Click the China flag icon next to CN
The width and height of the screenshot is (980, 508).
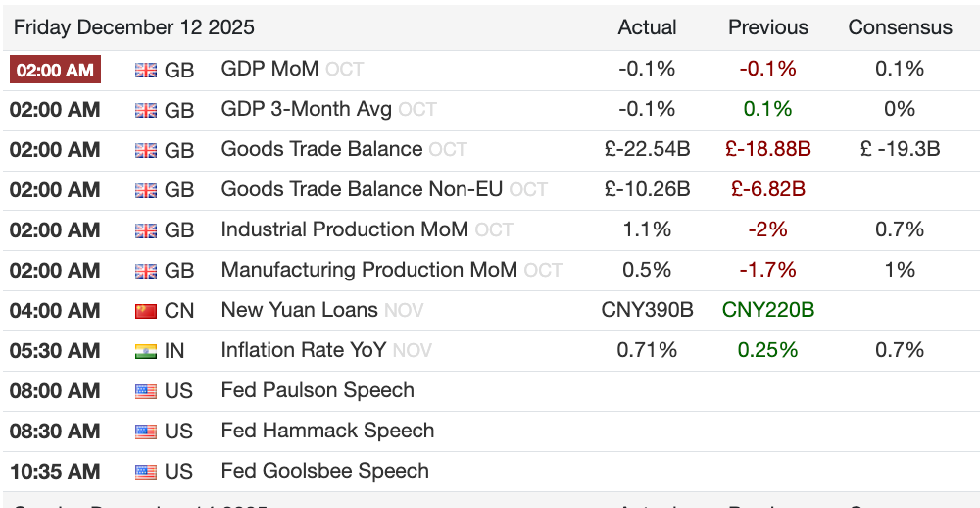point(145,311)
